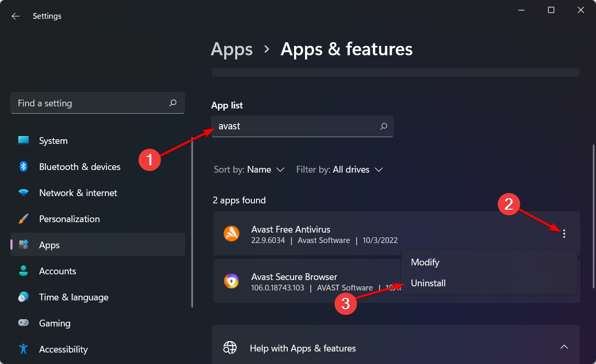Open Personalization paintbrush icon

point(23,219)
